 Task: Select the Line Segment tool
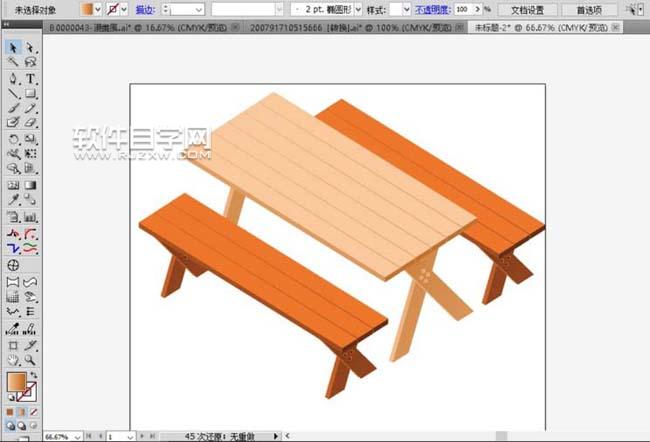(13, 93)
